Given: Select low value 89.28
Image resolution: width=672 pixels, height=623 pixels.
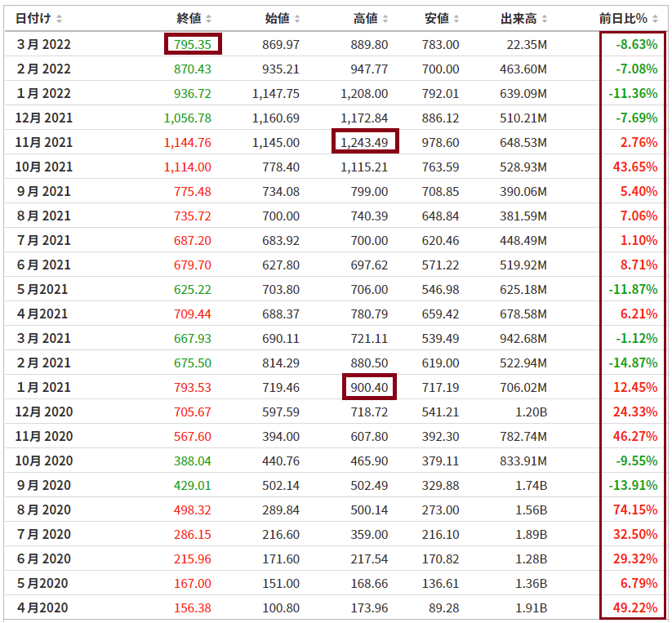Looking at the screenshot, I should (x=443, y=607).
